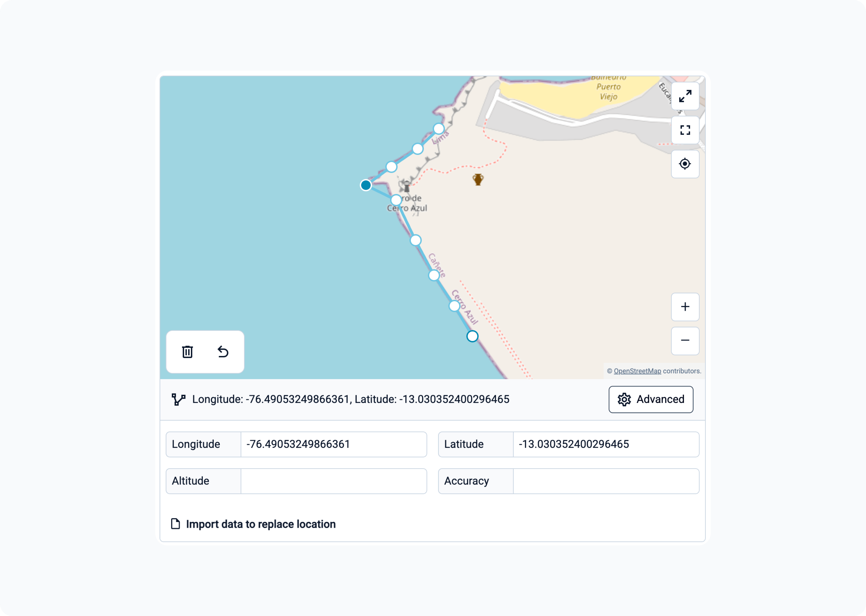Click the polyline trace icon beside the coordinates
Viewport: 866px width, 616px height.
coord(179,399)
